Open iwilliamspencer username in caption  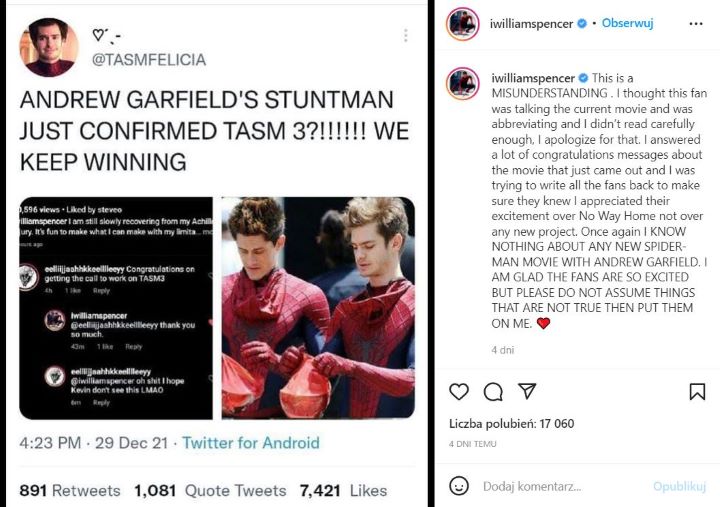(x=533, y=78)
